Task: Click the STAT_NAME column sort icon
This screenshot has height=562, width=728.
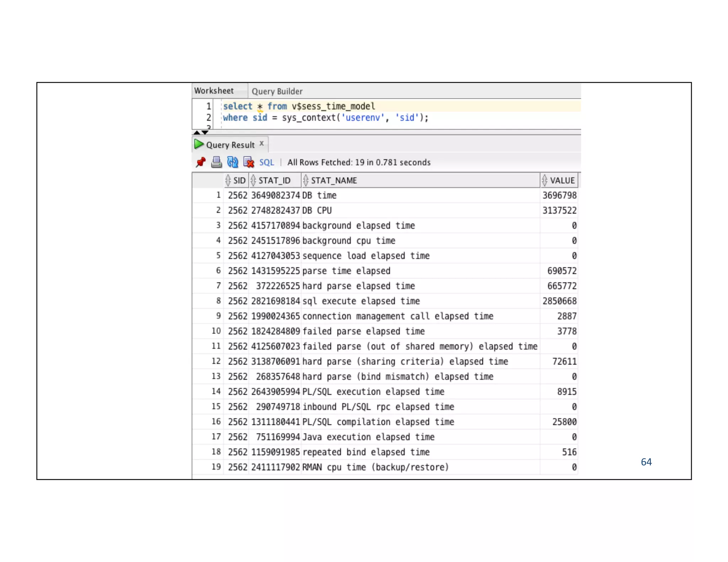Action: [305, 180]
